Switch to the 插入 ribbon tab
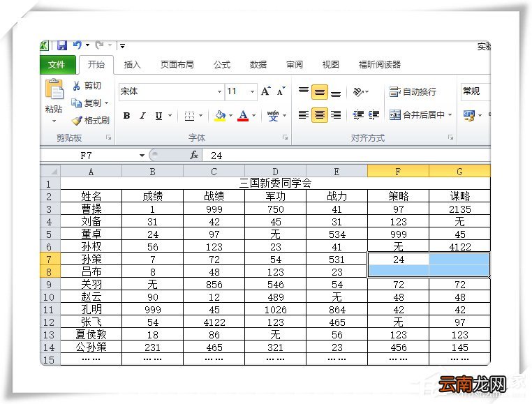 (x=133, y=64)
